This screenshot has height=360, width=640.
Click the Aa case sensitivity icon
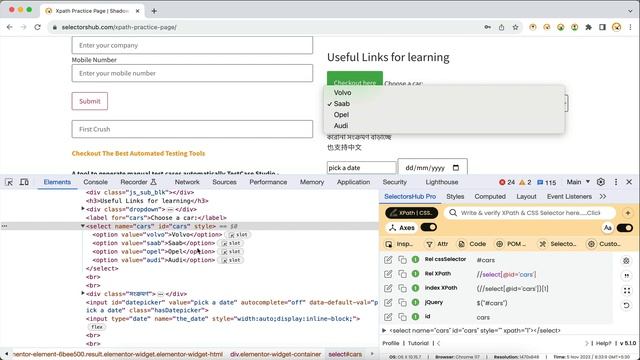(607, 228)
